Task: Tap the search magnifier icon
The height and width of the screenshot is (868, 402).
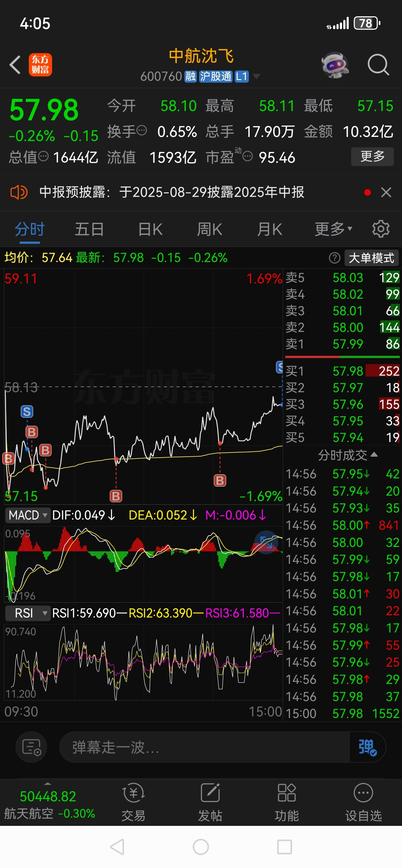Action: 378,64
